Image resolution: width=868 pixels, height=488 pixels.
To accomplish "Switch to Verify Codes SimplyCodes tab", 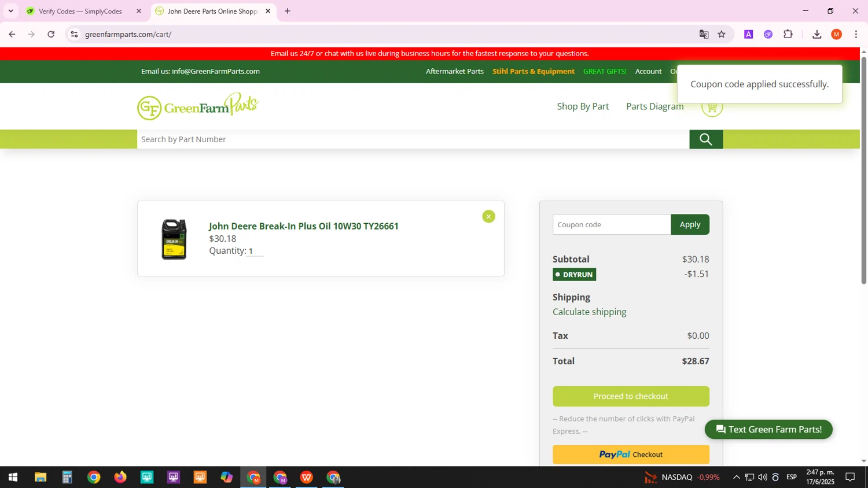I will (80, 11).
